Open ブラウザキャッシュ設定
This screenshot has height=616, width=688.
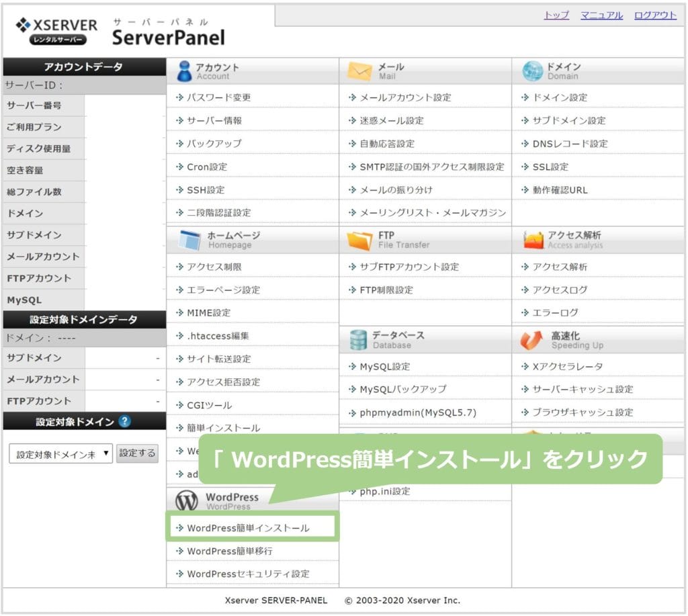point(583,412)
